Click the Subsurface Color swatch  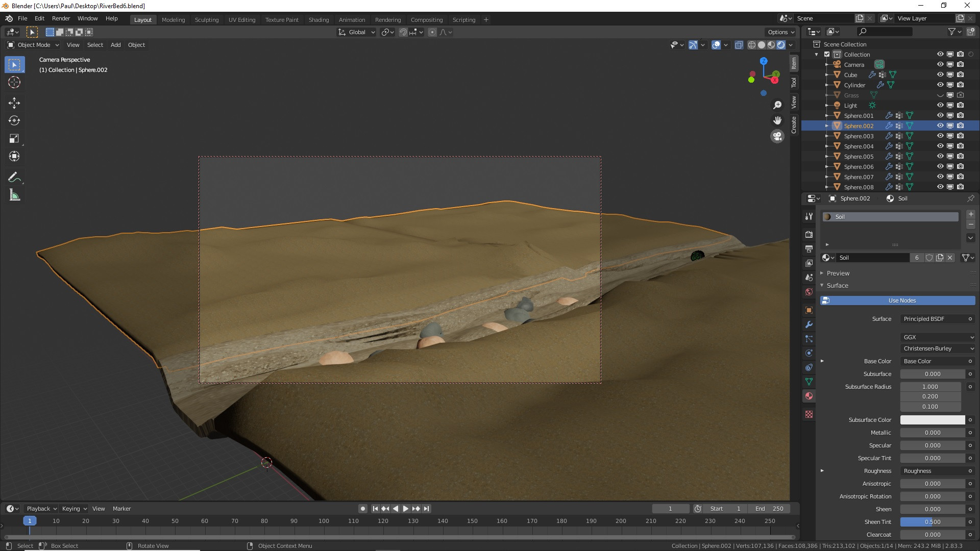click(x=933, y=420)
